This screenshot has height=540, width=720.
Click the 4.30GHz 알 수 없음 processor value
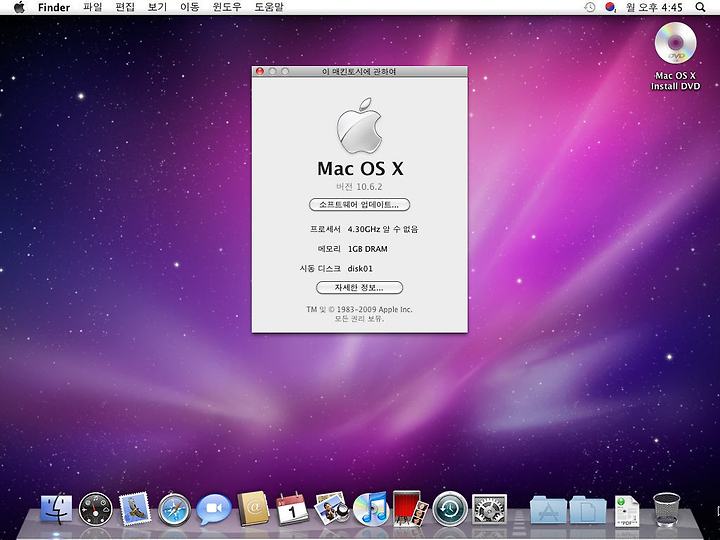[x=383, y=229]
